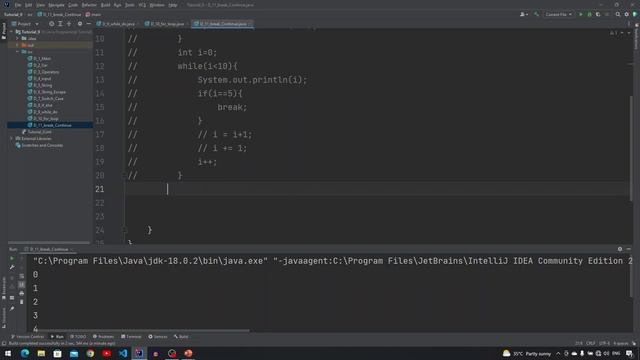Image resolution: width=640 pixels, height=360 pixels.
Task: Click the Tutorial_9 breadcrumb in navigation bar
Action: pos(13,14)
